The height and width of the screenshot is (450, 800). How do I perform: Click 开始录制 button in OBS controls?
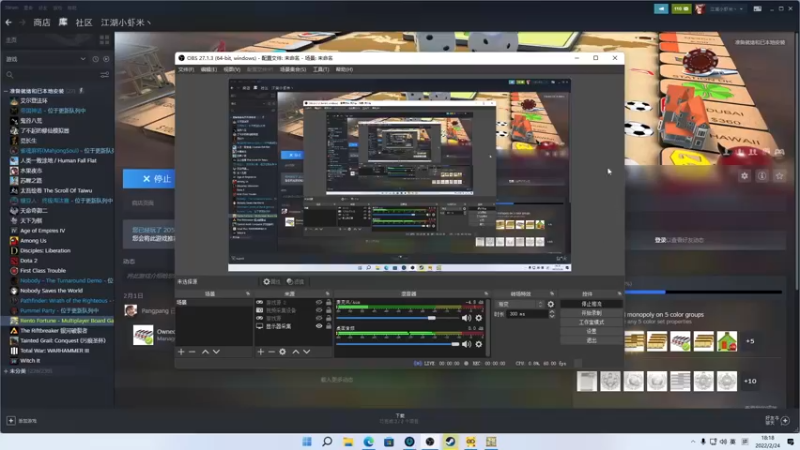tap(591, 313)
